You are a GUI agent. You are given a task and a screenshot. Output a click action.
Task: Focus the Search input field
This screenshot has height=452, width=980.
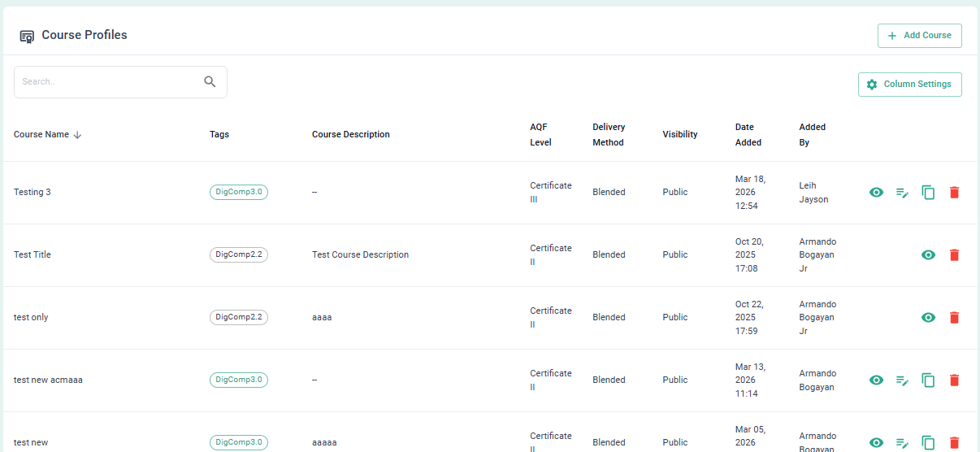tap(120, 82)
